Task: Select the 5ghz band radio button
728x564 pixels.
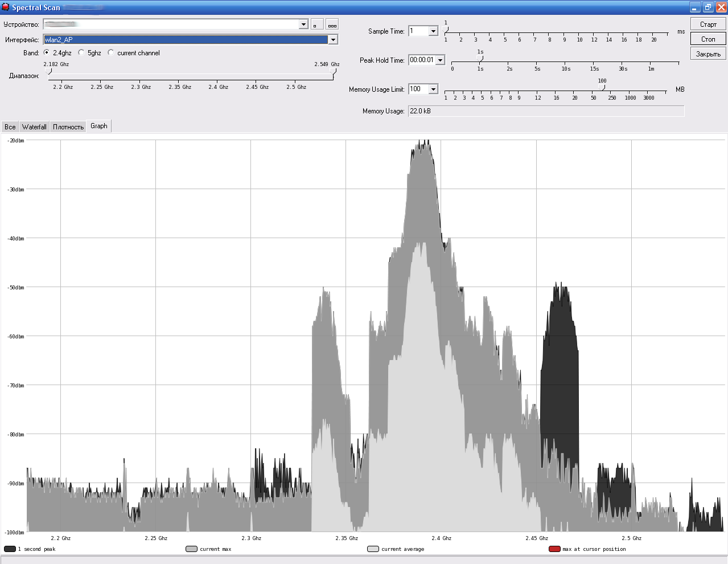Action: [81, 53]
